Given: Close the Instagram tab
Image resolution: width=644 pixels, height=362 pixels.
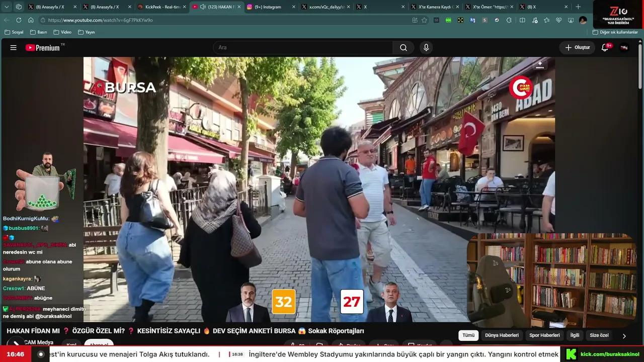Looking at the screenshot, I should [294, 7].
